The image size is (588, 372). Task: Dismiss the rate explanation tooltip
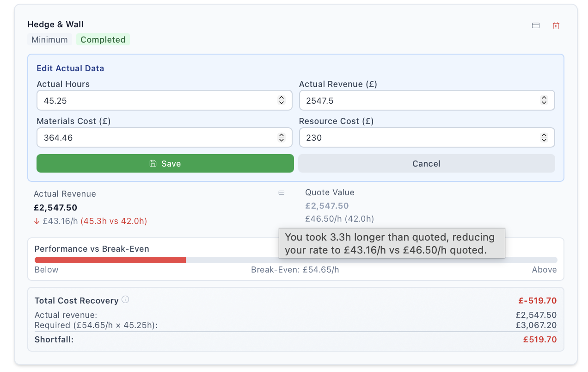[391, 243]
